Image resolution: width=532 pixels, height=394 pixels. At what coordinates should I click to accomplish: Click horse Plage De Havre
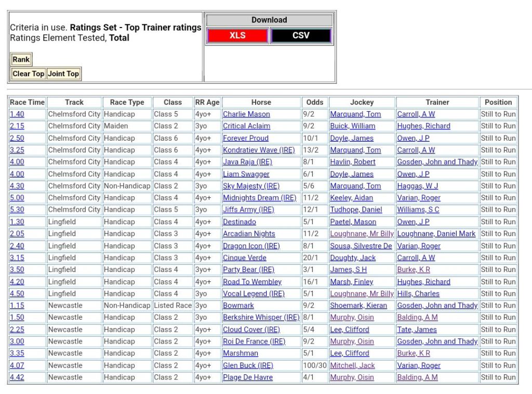coord(248,377)
